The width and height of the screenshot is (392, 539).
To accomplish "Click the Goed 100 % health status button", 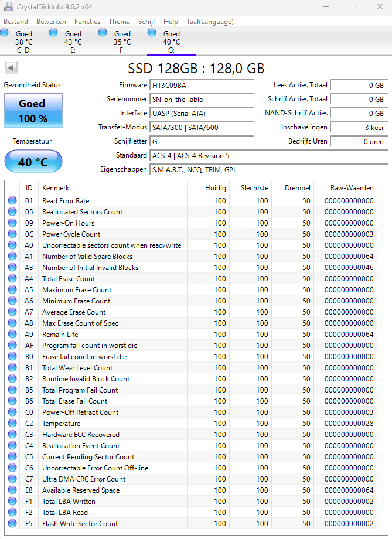I will point(33,111).
